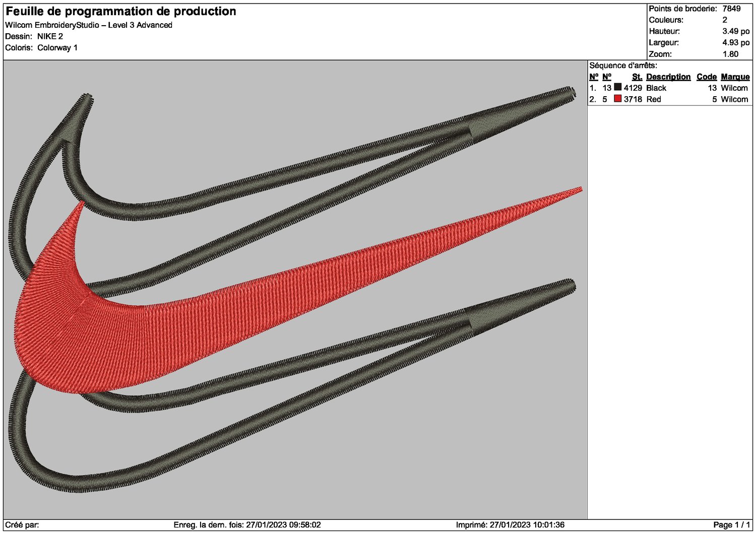Image resolution: width=756 pixels, height=534 pixels.
Task: Click the colorway value 'Colorway 1'
Action: 57,48
